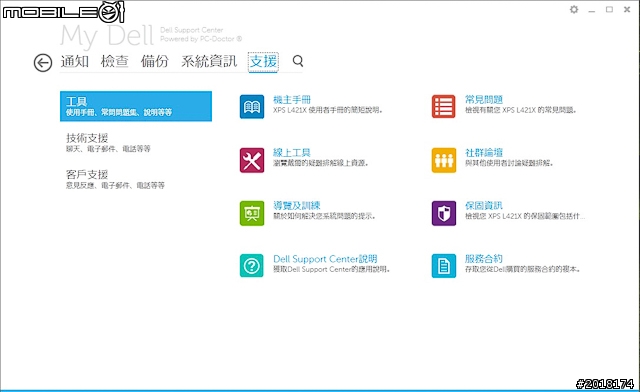Viewport: 640px width, 392px height.
Task: Select the 技術支援 sidebar category
Action: [136, 143]
